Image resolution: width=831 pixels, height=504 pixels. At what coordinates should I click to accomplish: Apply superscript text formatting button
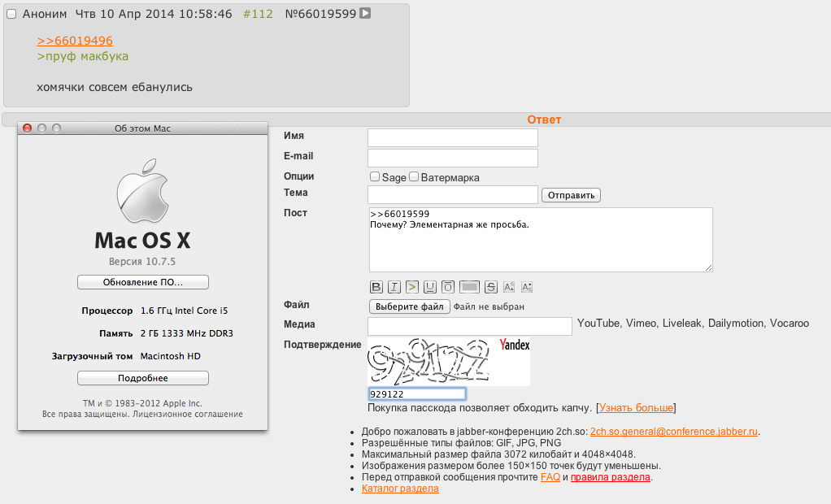[509, 287]
